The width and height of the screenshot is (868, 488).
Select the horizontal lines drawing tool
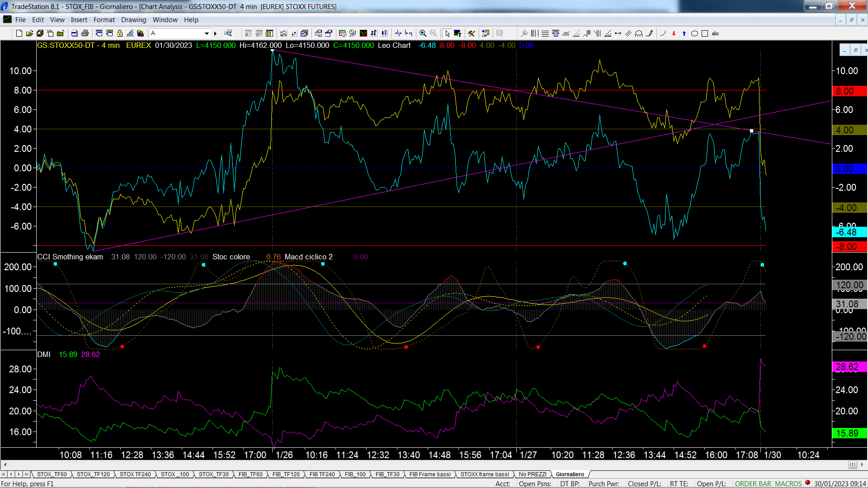pos(545,33)
